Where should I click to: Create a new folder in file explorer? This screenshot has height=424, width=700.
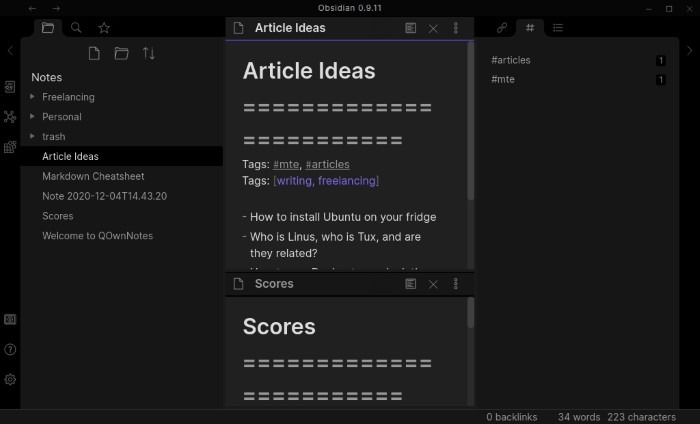(121, 54)
